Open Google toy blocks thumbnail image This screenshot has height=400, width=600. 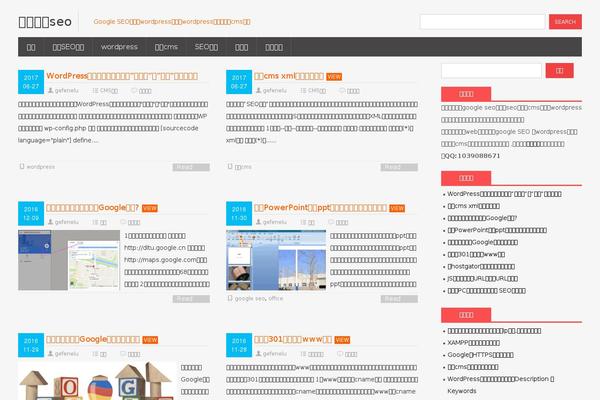pos(97,381)
